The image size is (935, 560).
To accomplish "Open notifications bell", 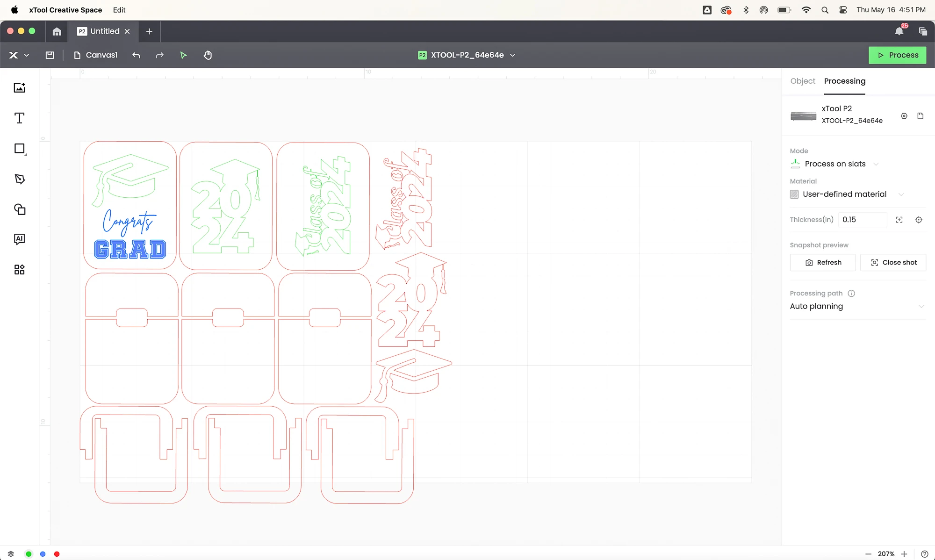I will pyautogui.click(x=899, y=31).
